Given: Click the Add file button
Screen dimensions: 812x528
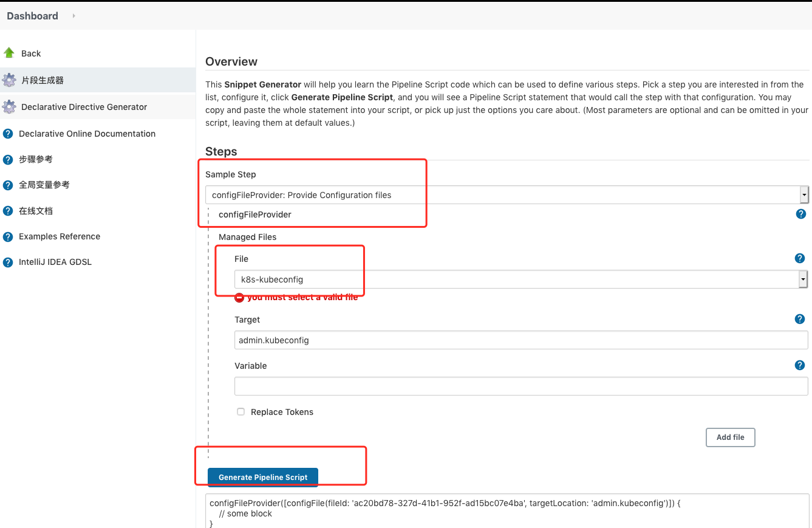Looking at the screenshot, I should click(730, 437).
